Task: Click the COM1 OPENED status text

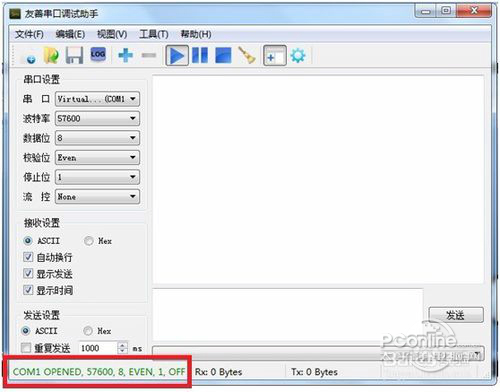Action: coord(99,372)
